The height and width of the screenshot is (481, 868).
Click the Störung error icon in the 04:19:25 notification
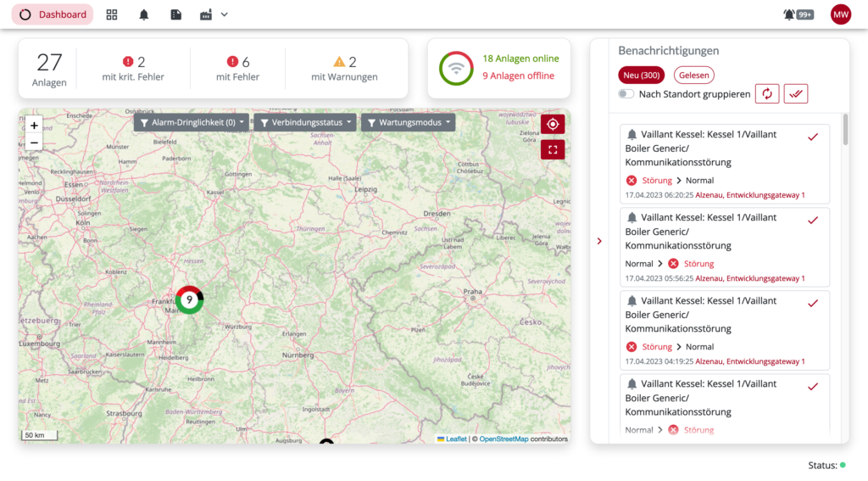[x=631, y=346]
